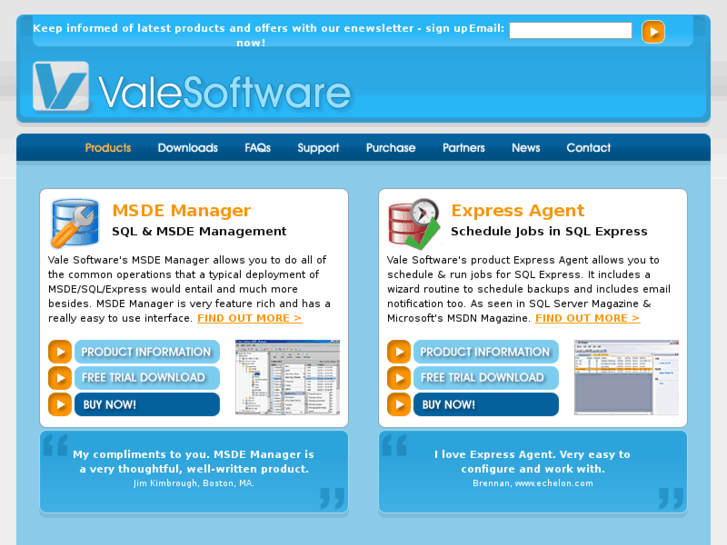Image resolution: width=727 pixels, height=545 pixels.
Task: Click the Vale Software V logo
Action: click(x=61, y=86)
